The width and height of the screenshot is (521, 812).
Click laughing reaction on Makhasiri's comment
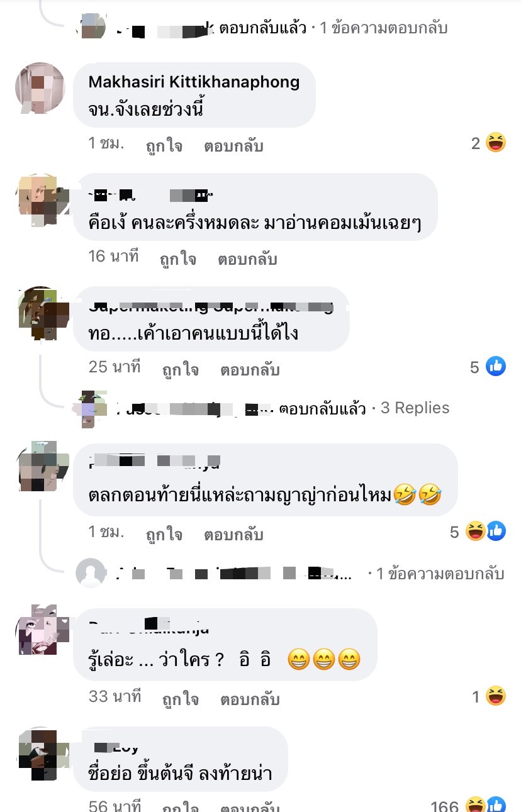[x=496, y=143]
